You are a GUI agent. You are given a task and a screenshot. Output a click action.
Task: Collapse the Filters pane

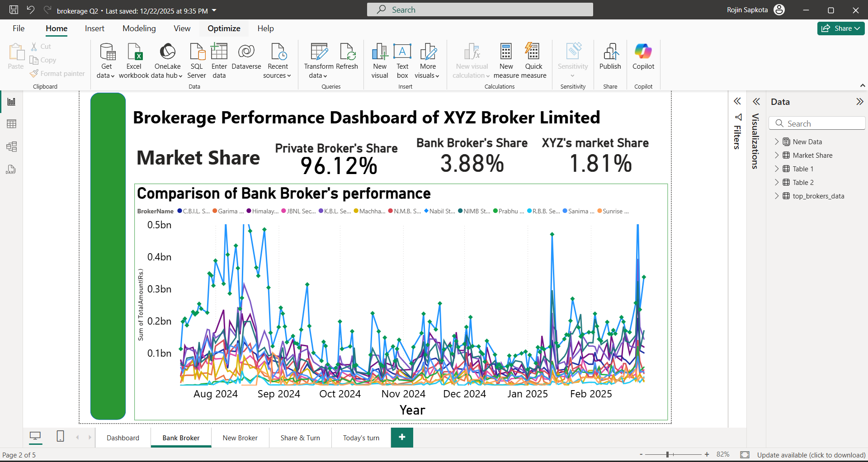pyautogui.click(x=738, y=101)
